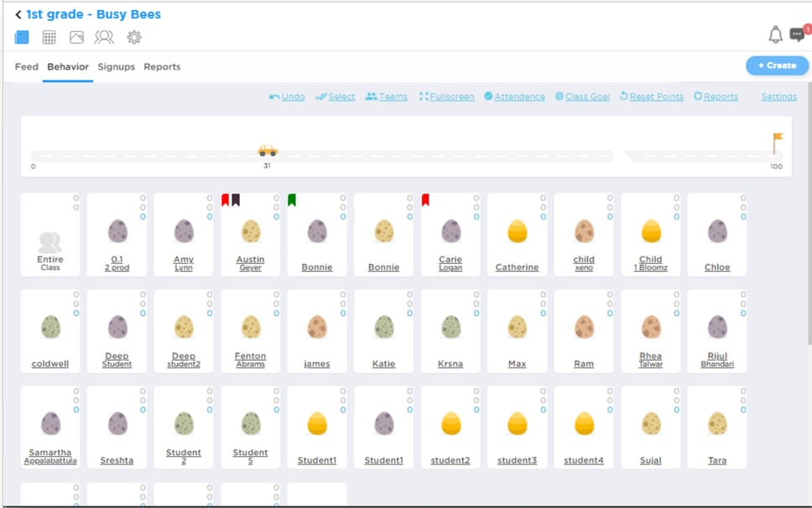812x508 pixels.
Task: Switch to the Reports tab
Action: tap(162, 67)
